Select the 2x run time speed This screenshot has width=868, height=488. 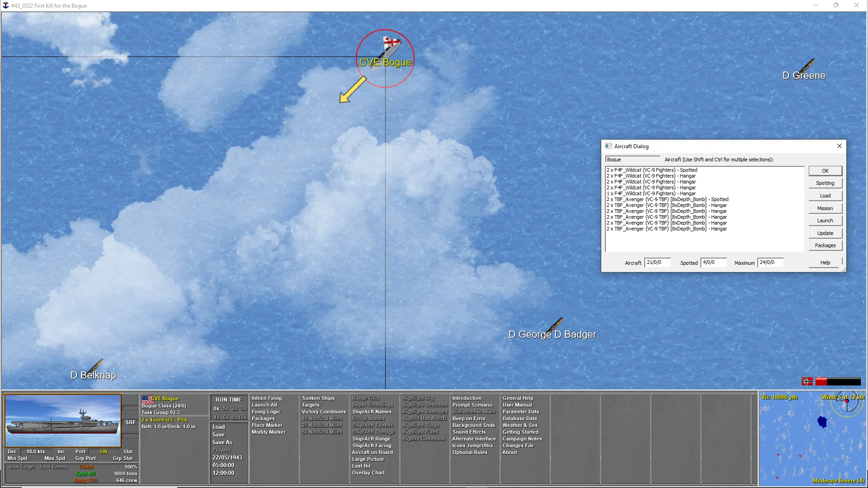coord(235,408)
